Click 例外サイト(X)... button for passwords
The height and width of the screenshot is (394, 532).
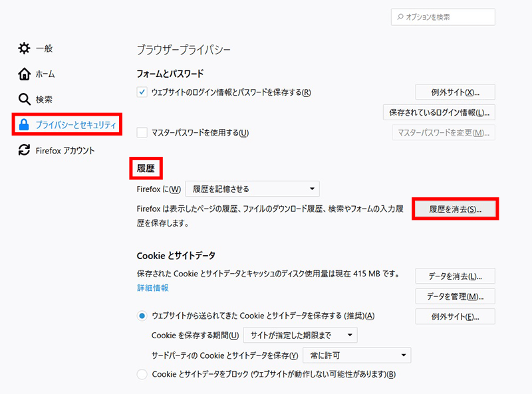coord(455,92)
